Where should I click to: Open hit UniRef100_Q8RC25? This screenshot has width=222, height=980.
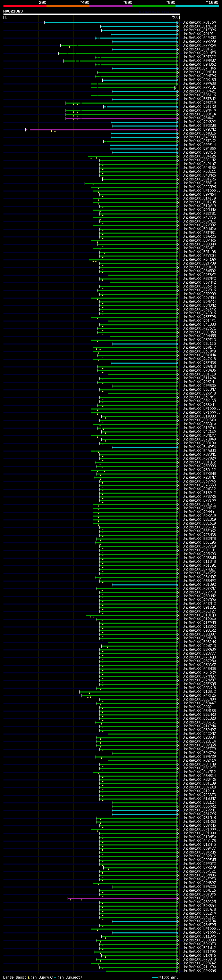point(199,902)
